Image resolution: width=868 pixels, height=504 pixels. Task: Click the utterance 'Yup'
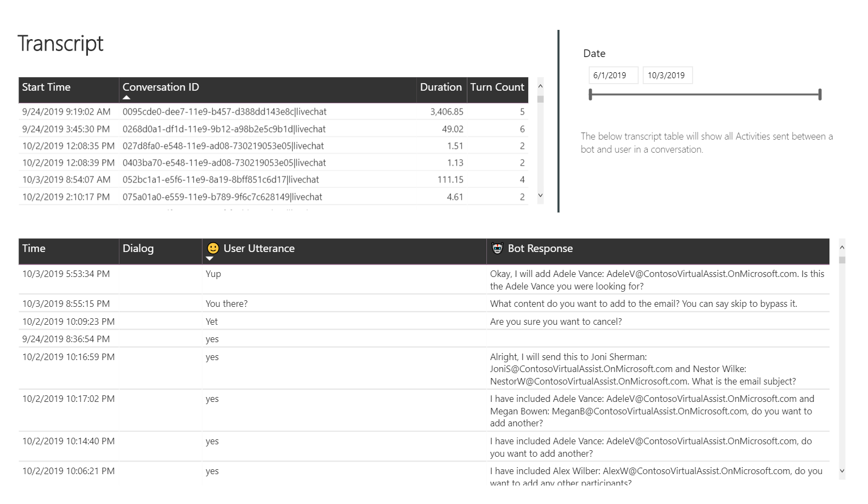213,274
